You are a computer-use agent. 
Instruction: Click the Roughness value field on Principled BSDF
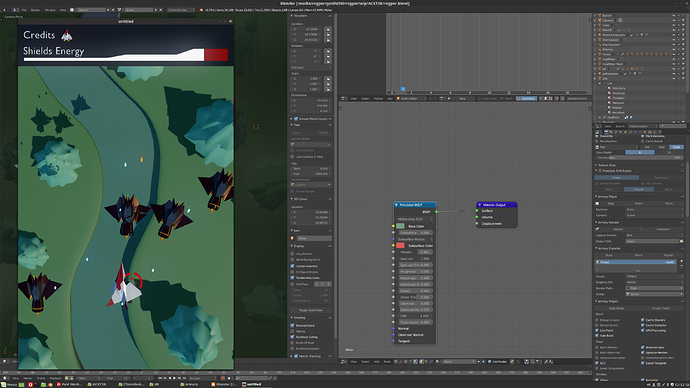pyautogui.click(x=415, y=271)
